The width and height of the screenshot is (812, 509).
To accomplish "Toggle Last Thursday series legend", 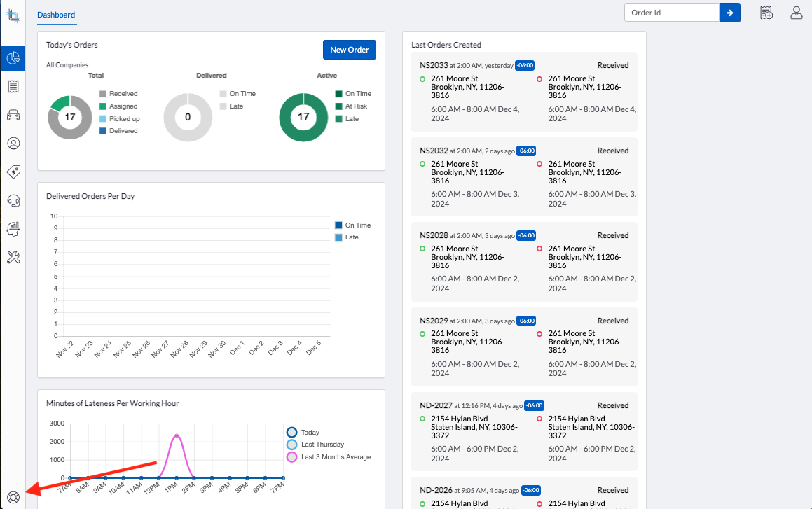I will [315, 445].
